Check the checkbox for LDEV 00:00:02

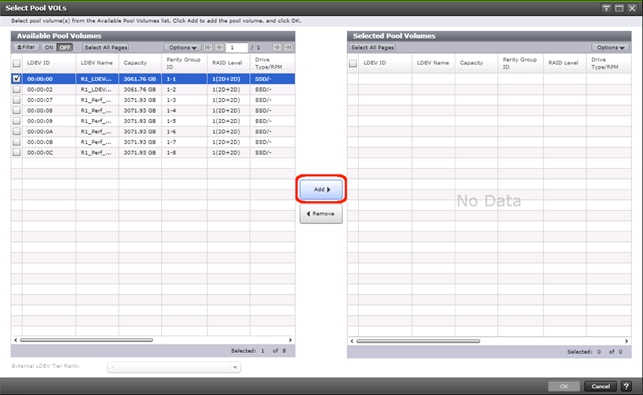coord(16,89)
